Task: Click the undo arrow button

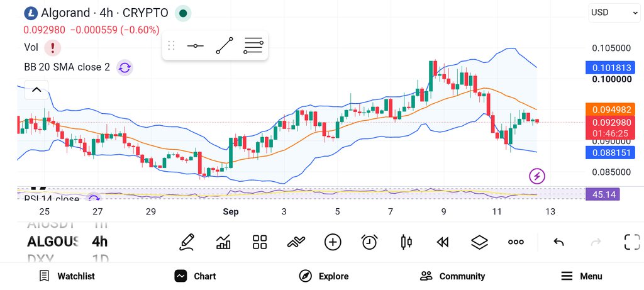Action: pyautogui.click(x=558, y=242)
